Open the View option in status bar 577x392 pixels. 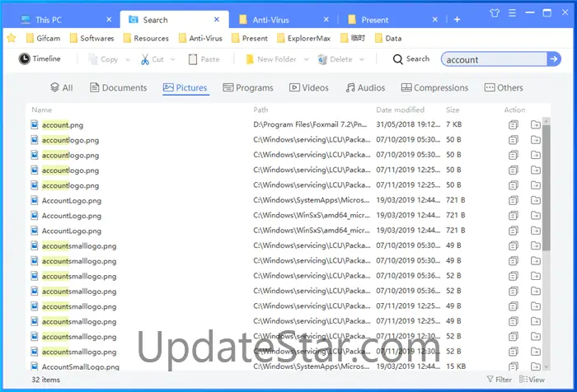(x=532, y=380)
